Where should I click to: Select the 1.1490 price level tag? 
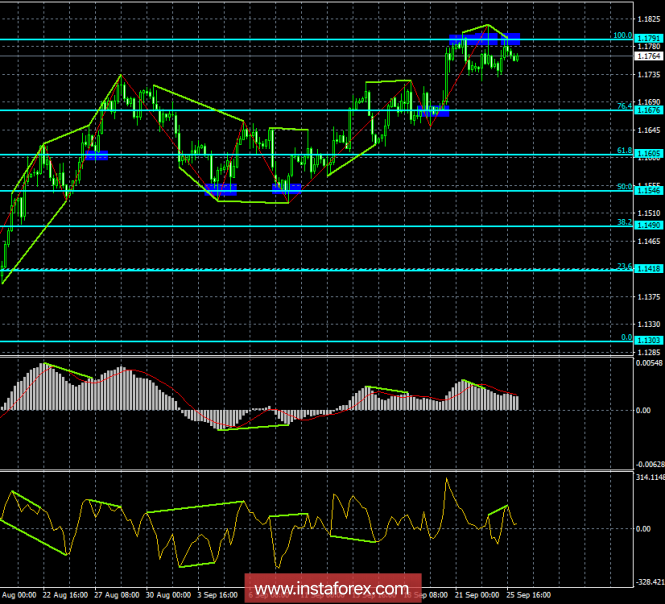pyautogui.click(x=647, y=226)
